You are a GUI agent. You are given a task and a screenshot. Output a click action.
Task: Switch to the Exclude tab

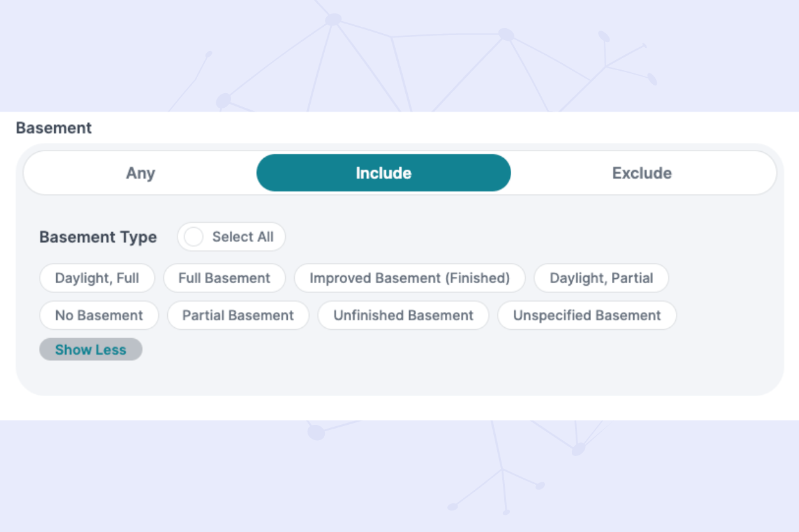(x=641, y=173)
